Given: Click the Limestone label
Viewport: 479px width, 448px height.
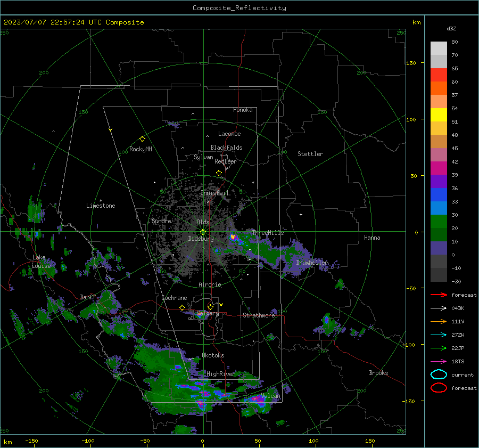Looking at the screenshot, I should pyautogui.click(x=101, y=206).
